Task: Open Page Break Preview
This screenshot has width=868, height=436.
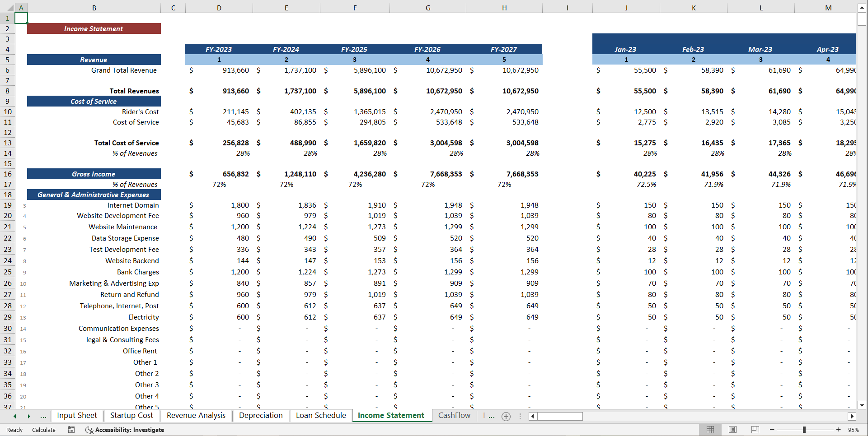Action: click(755, 430)
